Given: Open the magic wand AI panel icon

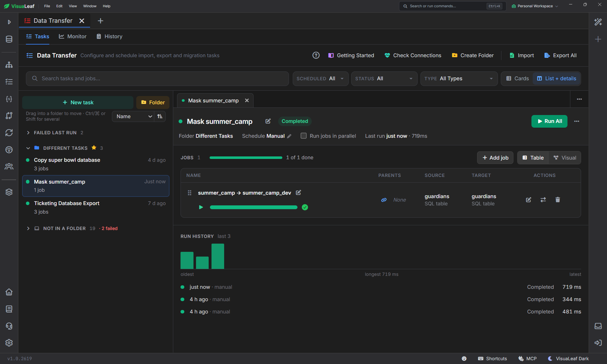Looking at the screenshot, I should [598, 22].
